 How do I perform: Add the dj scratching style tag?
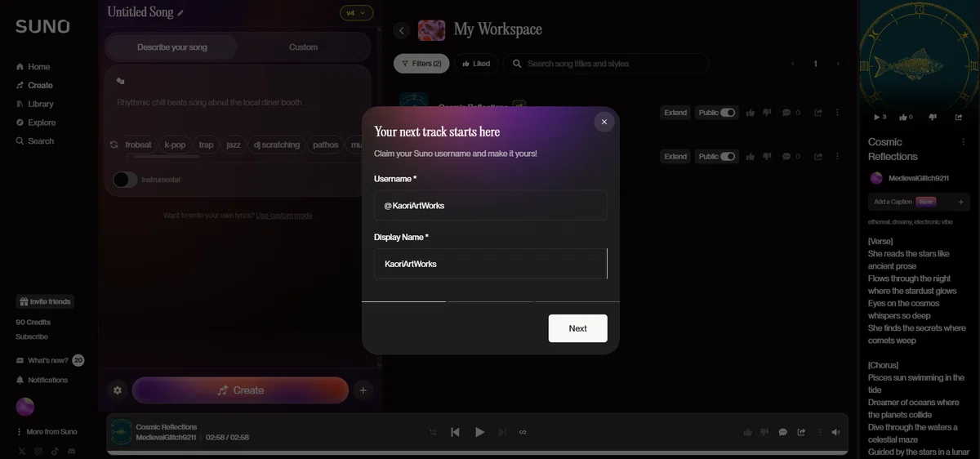(x=277, y=145)
